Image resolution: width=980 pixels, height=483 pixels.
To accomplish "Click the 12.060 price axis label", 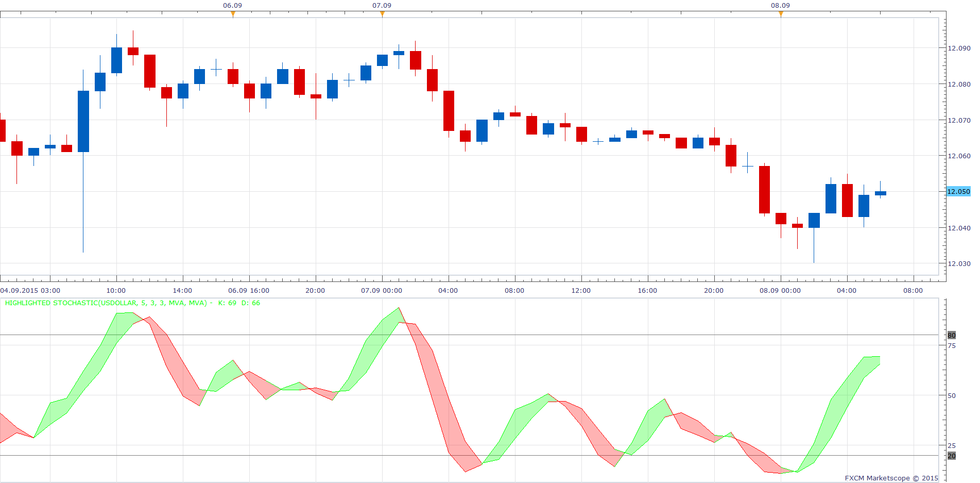I will point(959,156).
